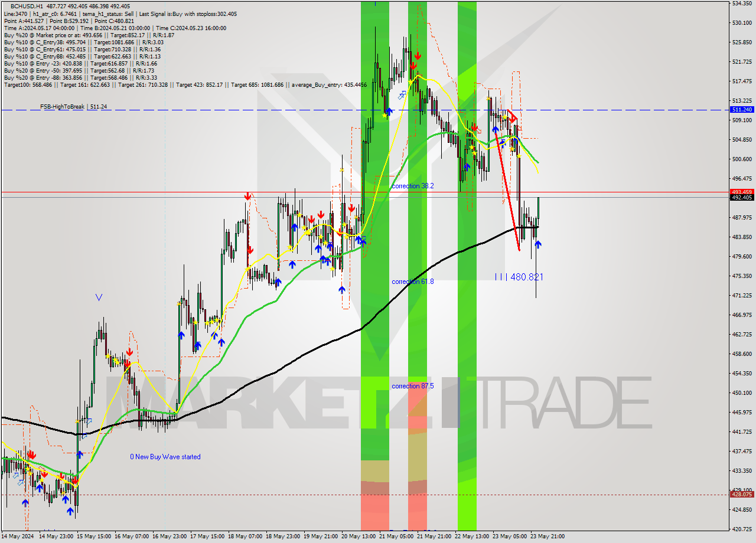Click the 20 May 13:00 time label

359,537
